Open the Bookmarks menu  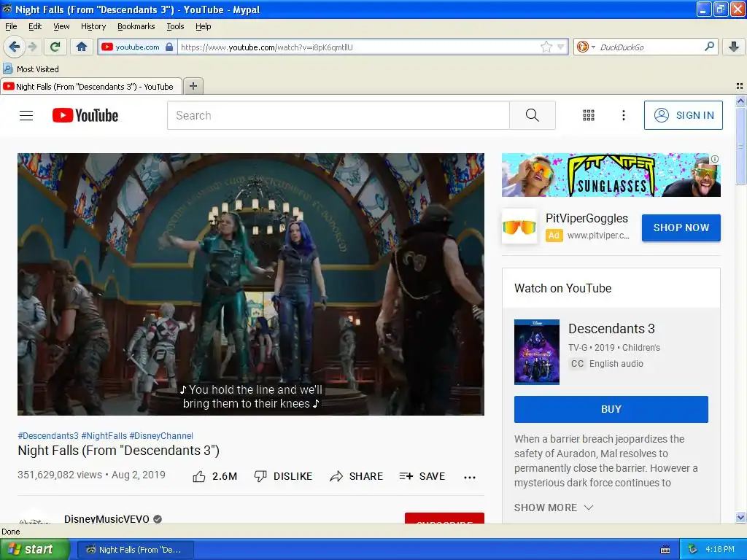tap(136, 26)
